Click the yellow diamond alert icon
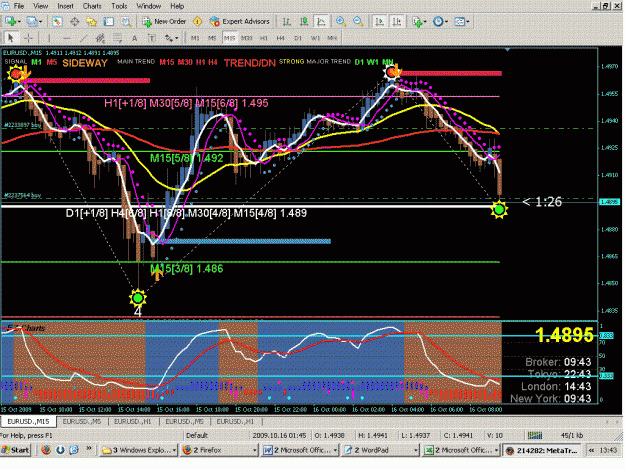The height and width of the screenshot is (469, 625). pos(197,22)
